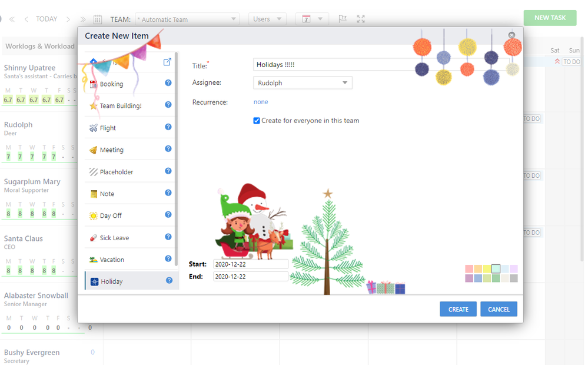The image size is (588, 365).
Task: Open help for Placeholder item type
Action: 168,171
